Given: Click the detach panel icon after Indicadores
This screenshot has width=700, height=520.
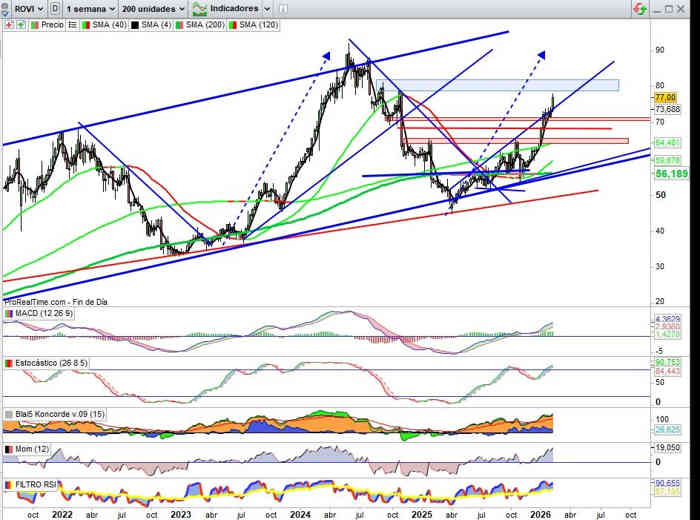Looking at the screenshot, I should tap(285, 8).
